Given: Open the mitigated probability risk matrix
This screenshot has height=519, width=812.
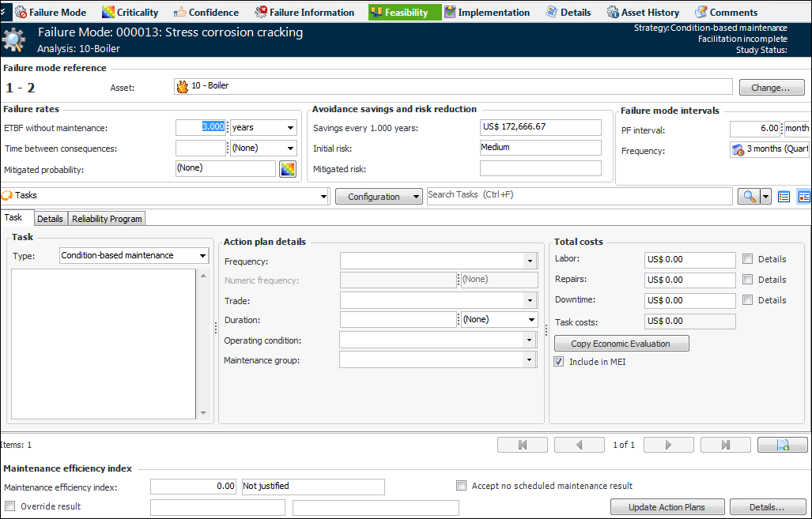Looking at the screenshot, I should (x=287, y=169).
